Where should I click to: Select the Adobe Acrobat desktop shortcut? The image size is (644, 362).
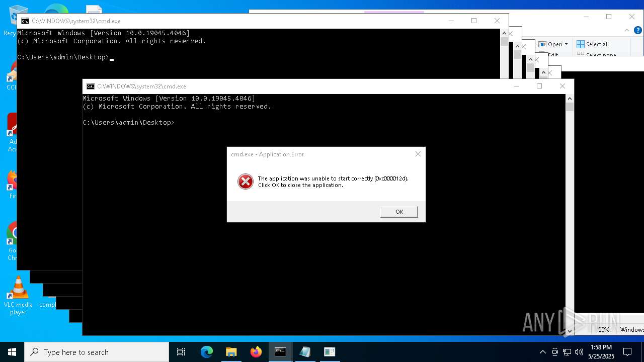tap(12, 132)
